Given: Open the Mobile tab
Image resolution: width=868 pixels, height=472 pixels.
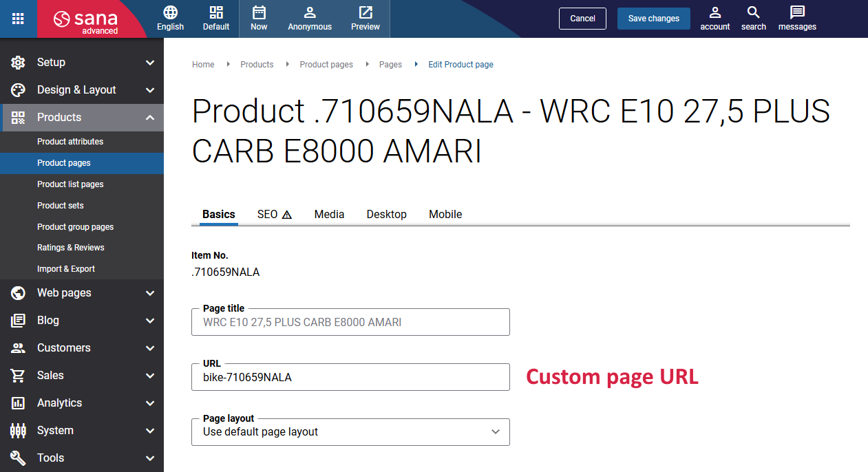Looking at the screenshot, I should tap(445, 215).
